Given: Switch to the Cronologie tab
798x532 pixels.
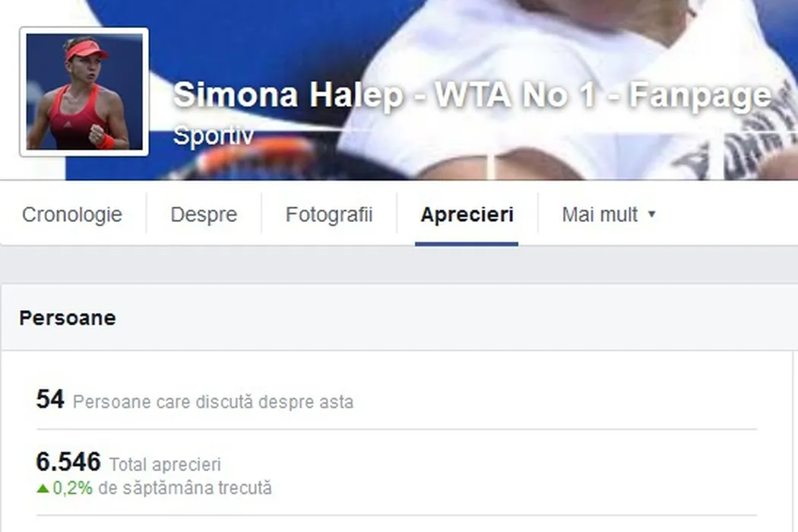Looking at the screenshot, I should (x=72, y=214).
